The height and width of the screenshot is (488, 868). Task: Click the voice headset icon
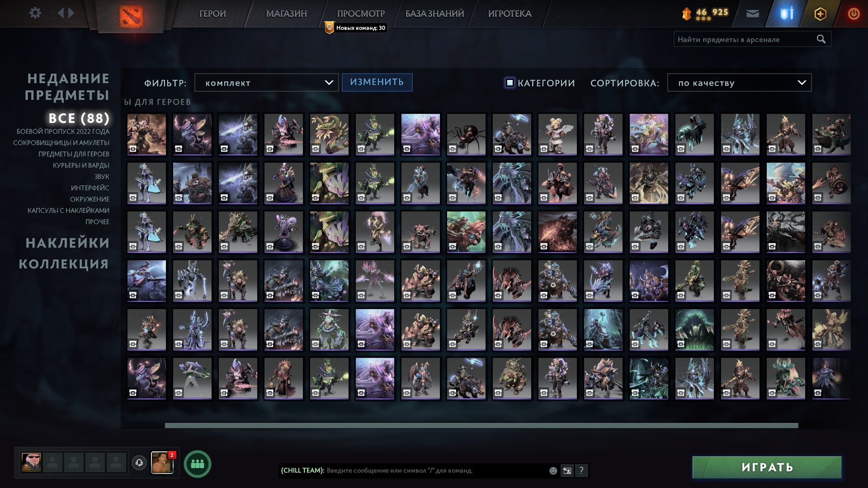[x=139, y=463]
